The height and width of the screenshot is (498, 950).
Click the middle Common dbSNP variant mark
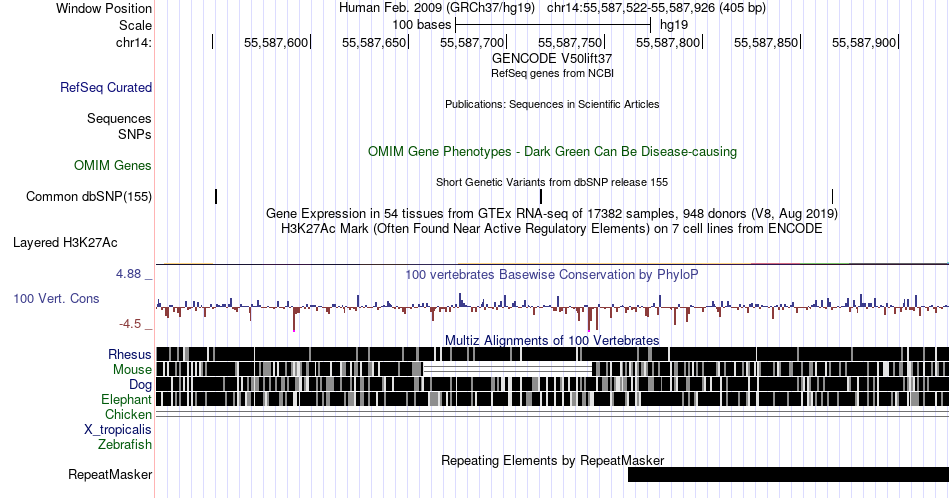[x=541, y=196]
